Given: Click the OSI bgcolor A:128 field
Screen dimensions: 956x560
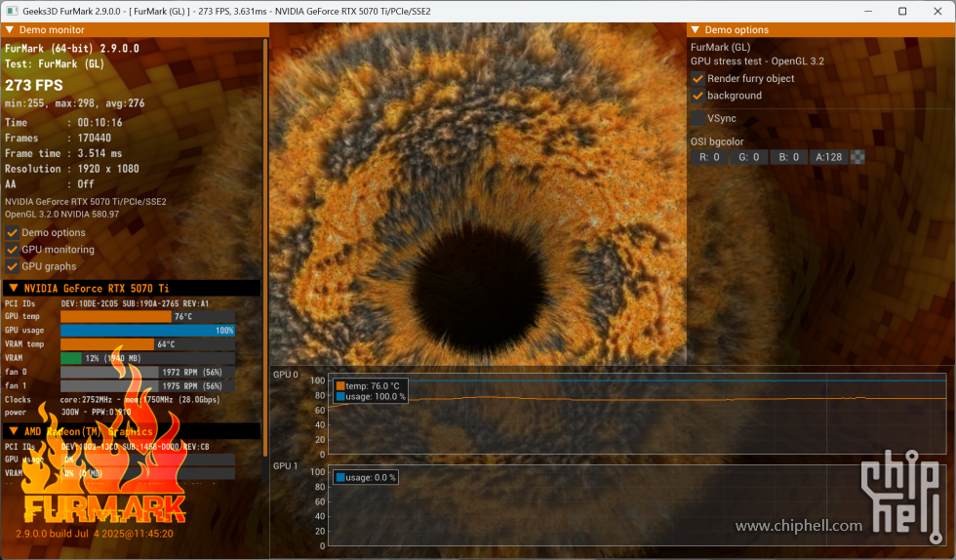Looking at the screenshot, I should tap(828, 157).
